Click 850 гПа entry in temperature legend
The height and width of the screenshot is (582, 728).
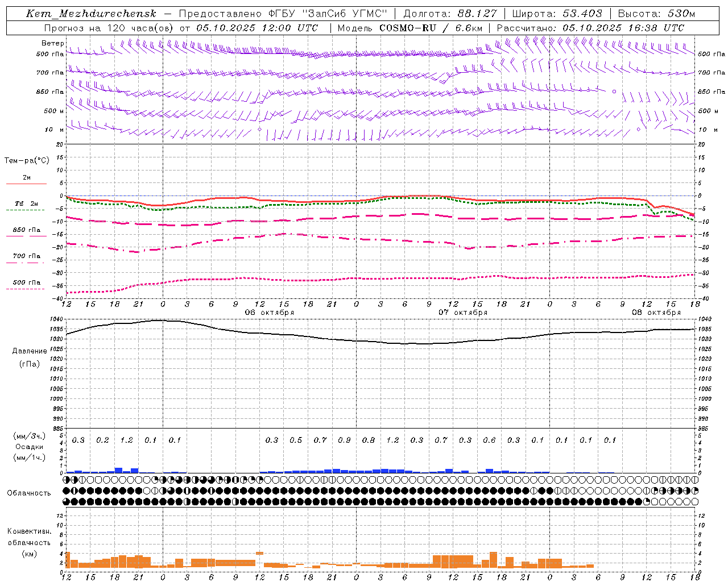point(27,230)
